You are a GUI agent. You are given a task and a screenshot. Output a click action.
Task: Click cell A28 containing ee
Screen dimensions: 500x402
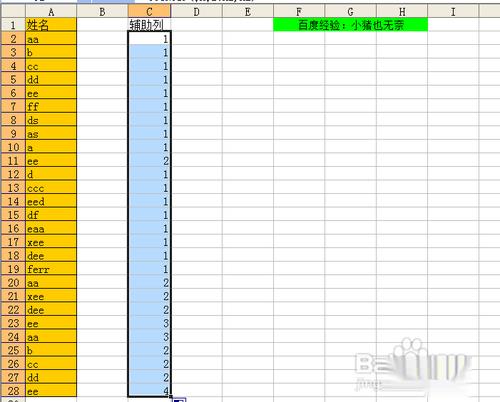click(51, 391)
